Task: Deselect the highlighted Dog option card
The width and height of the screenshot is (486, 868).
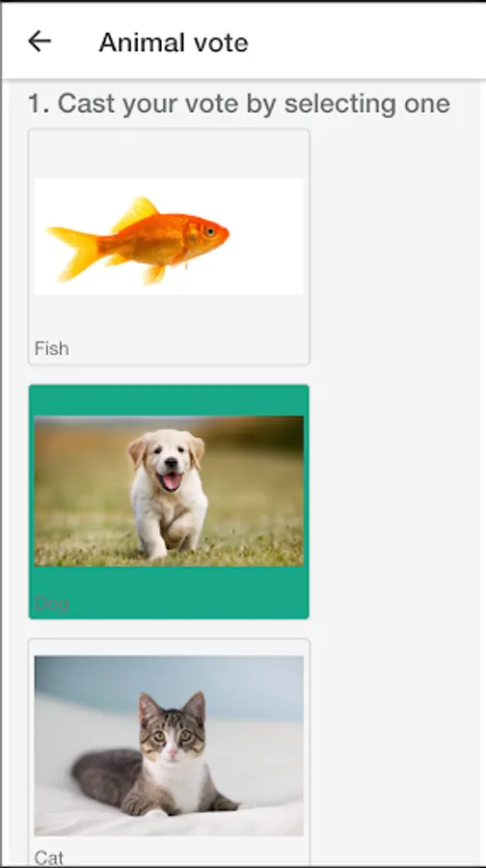Action: coord(169,502)
